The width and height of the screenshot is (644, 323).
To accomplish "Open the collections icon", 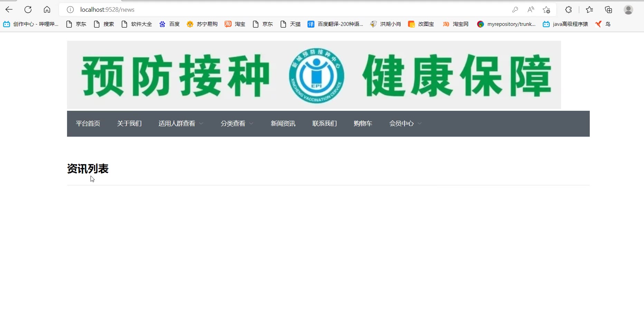I will tap(608, 10).
